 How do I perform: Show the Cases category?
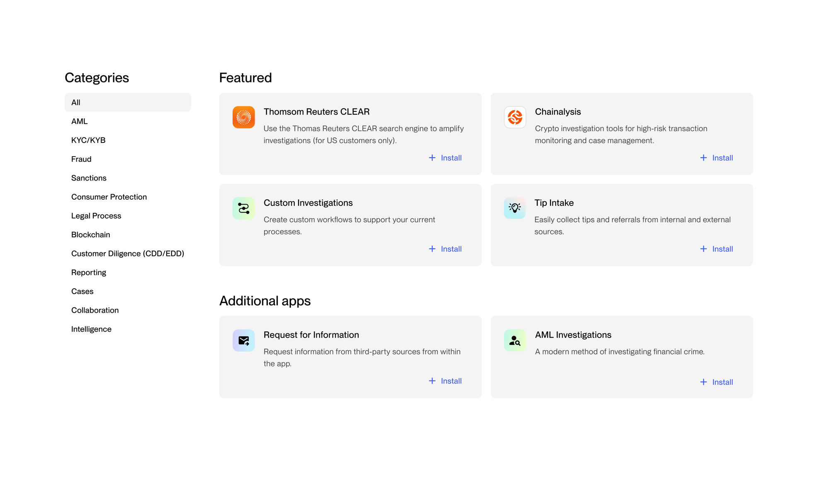[128, 292]
